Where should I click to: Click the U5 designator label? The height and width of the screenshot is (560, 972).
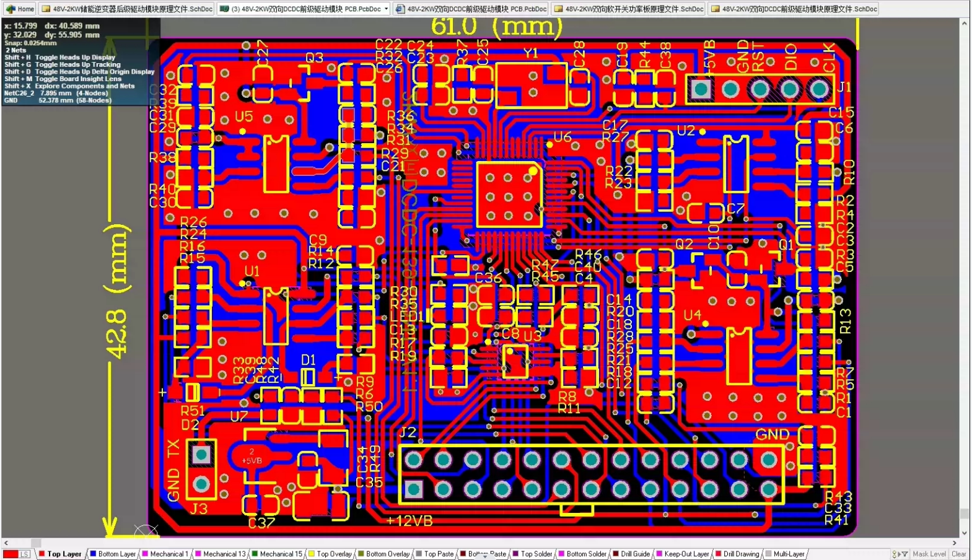point(243,116)
